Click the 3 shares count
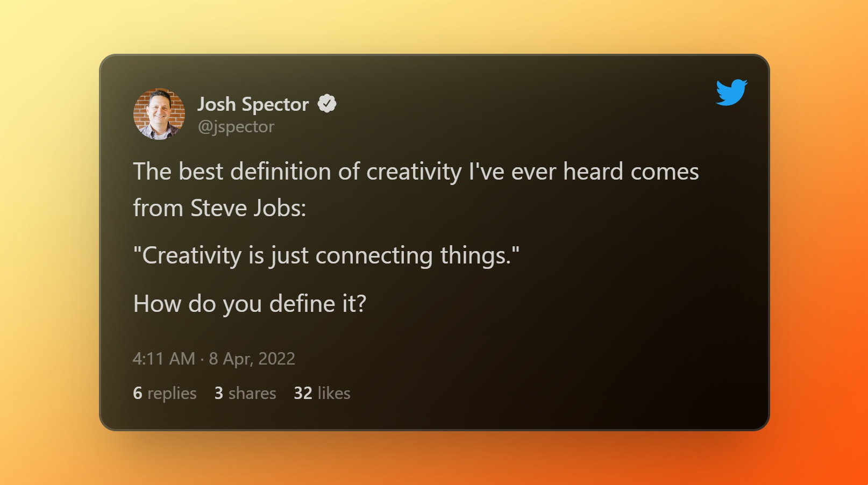 tap(245, 393)
